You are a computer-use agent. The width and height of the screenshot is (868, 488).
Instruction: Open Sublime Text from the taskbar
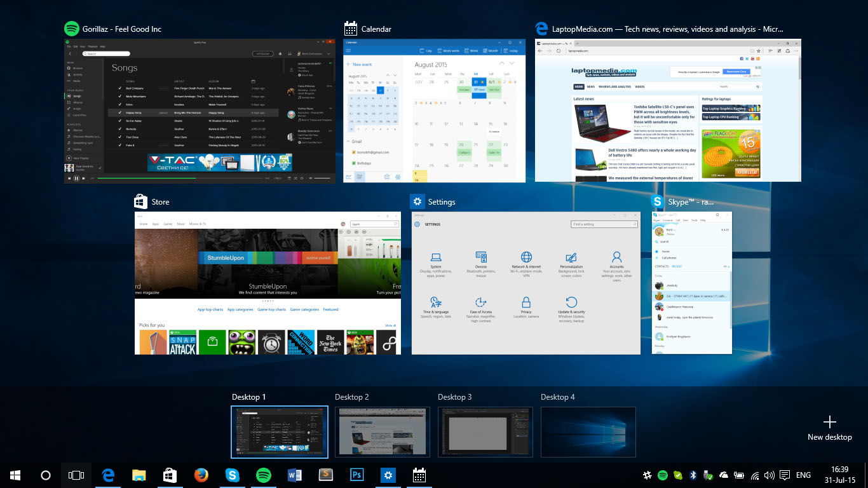326,475
